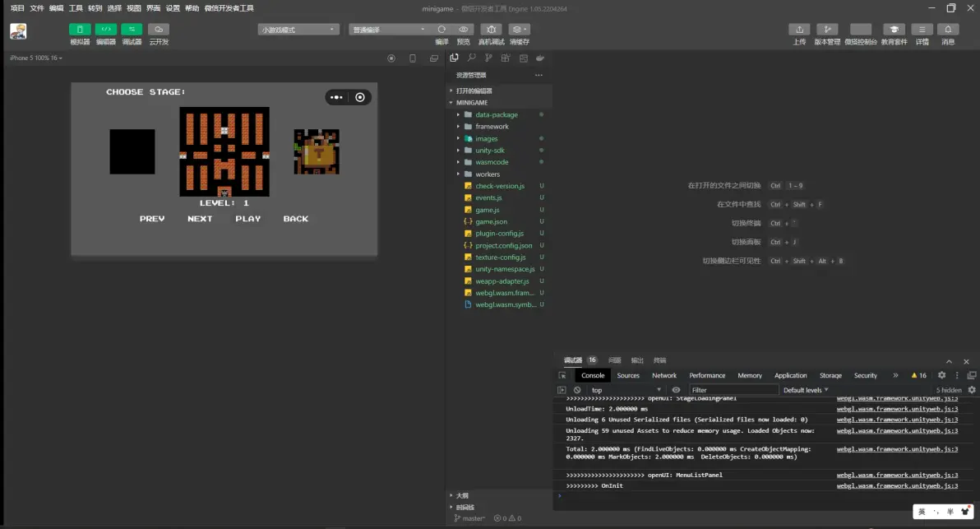
Task: Click the 真机调试 remote debug bug icon
Action: click(492, 30)
